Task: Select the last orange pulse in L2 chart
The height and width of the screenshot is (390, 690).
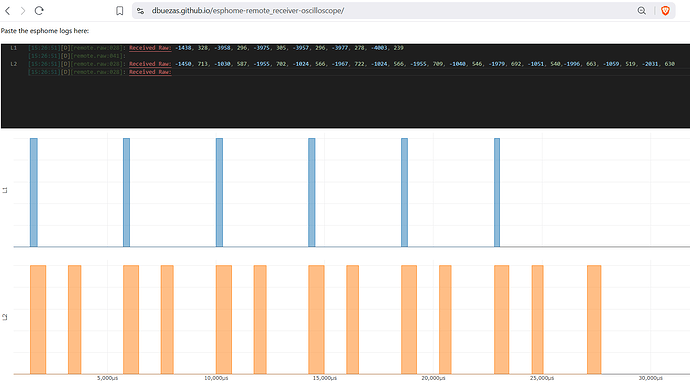Action: click(x=594, y=320)
